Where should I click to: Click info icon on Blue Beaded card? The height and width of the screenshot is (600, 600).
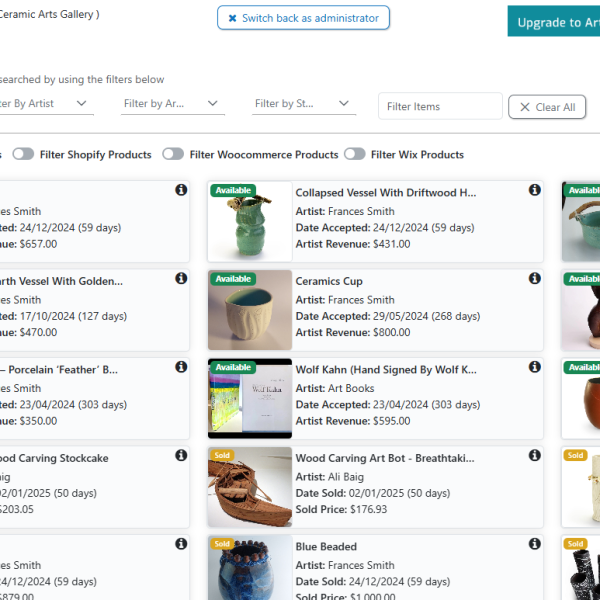pyautogui.click(x=535, y=544)
